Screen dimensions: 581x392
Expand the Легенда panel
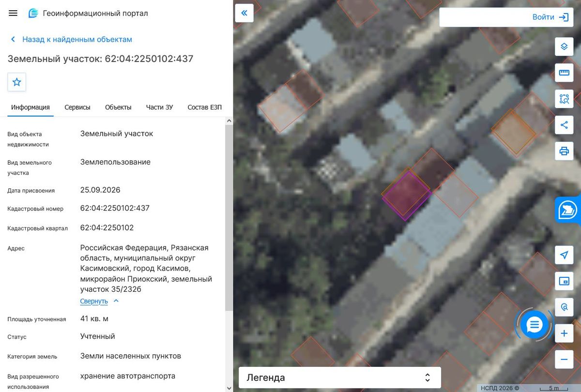pyautogui.click(x=340, y=377)
